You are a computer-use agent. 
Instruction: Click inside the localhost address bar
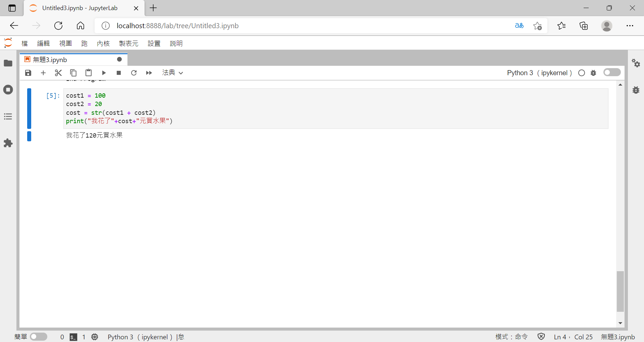[x=235, y=26]
